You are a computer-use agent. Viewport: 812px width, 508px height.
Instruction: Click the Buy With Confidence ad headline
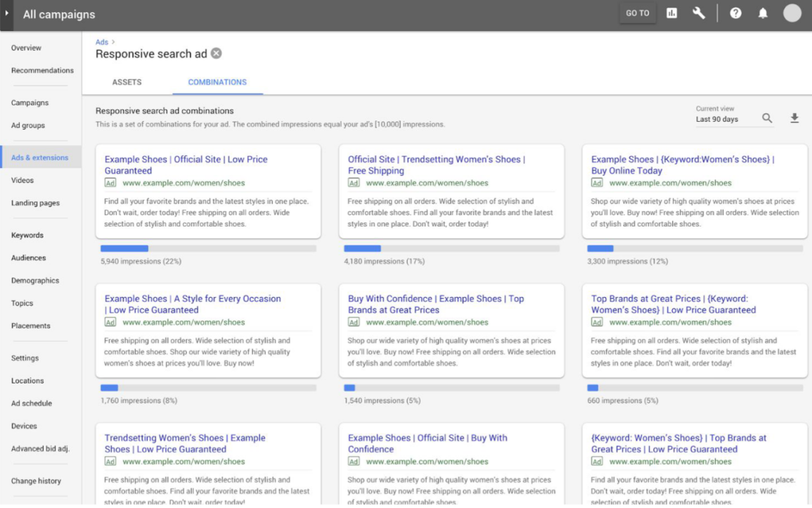click(435, 304)
